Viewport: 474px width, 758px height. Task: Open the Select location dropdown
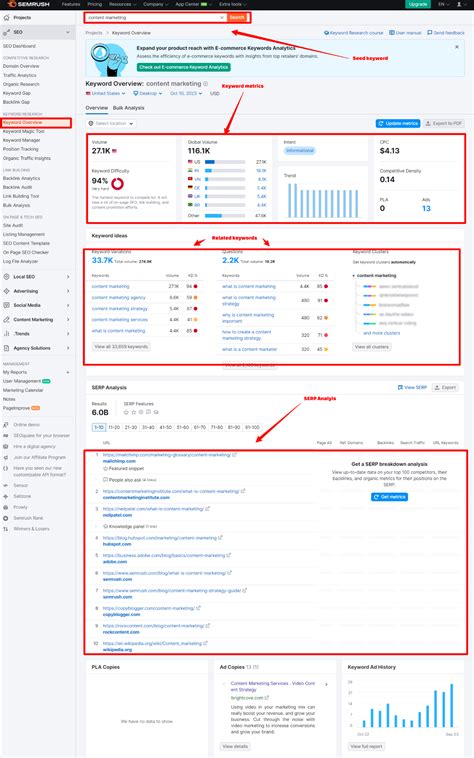111,124
